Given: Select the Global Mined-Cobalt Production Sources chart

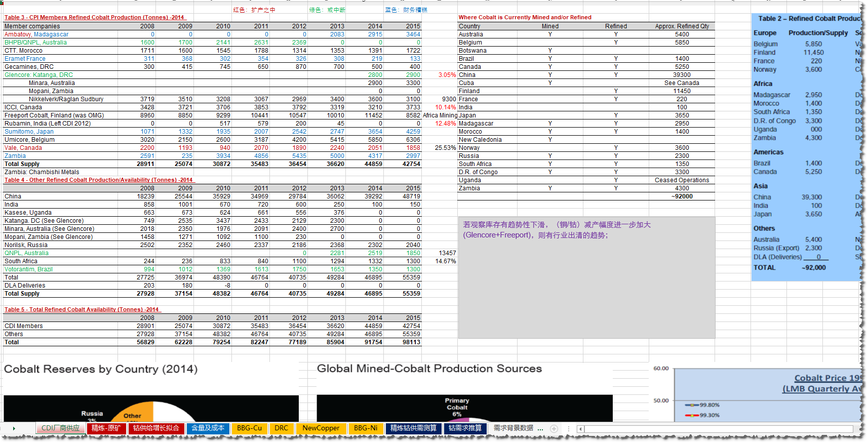Looking at the screenshot, I should click(x=464, y=391).
